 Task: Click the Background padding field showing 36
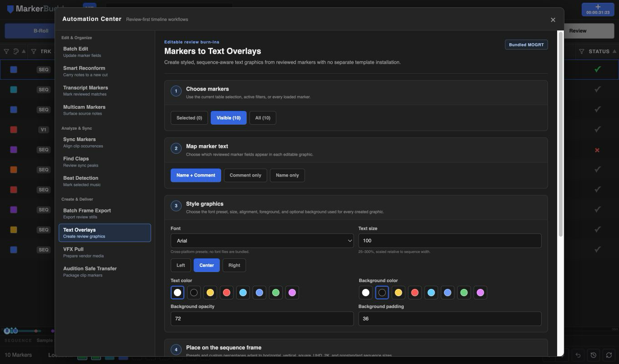(450, 318)
